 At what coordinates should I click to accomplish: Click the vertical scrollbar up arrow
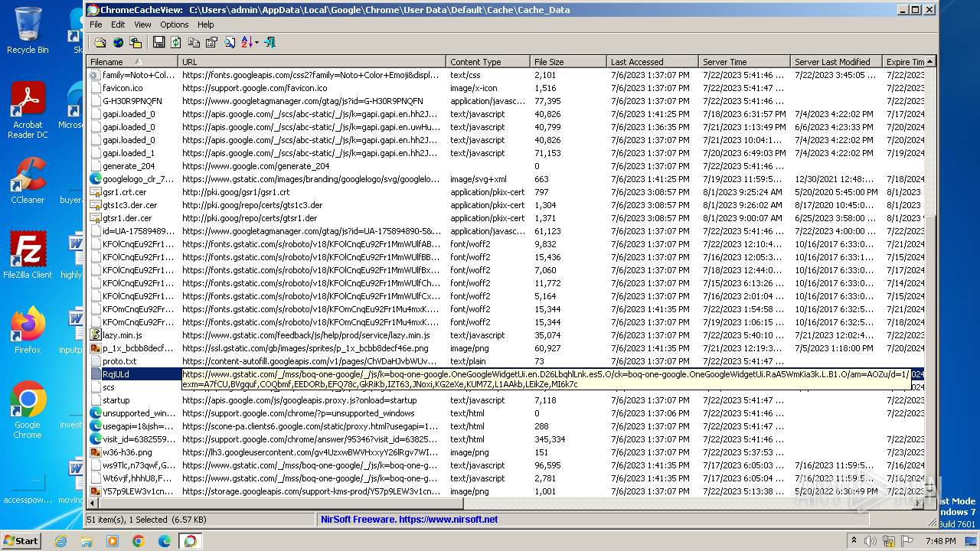pos(931,62)
